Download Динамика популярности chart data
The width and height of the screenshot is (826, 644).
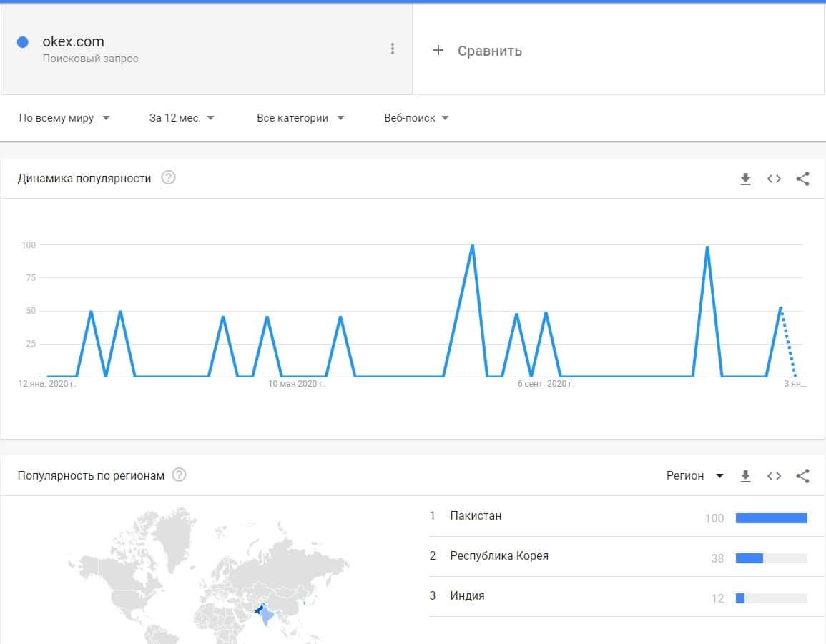point(745,179)
